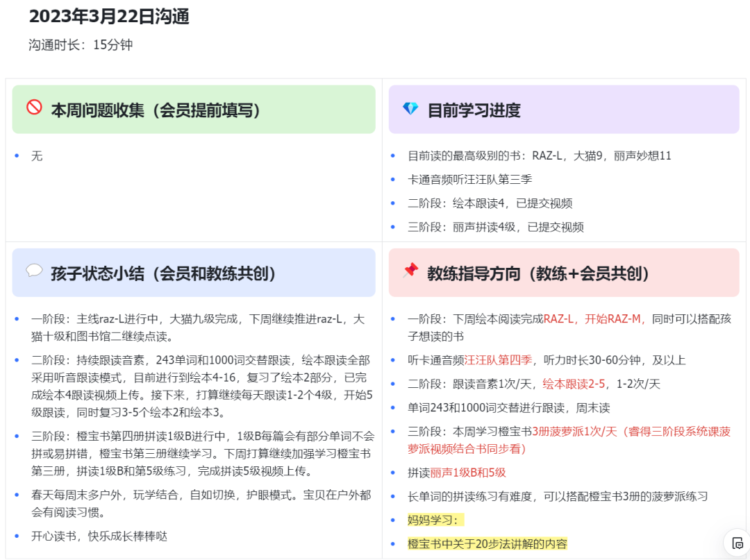Select the purple 目前学习进度 heading block

pos(563,110)
